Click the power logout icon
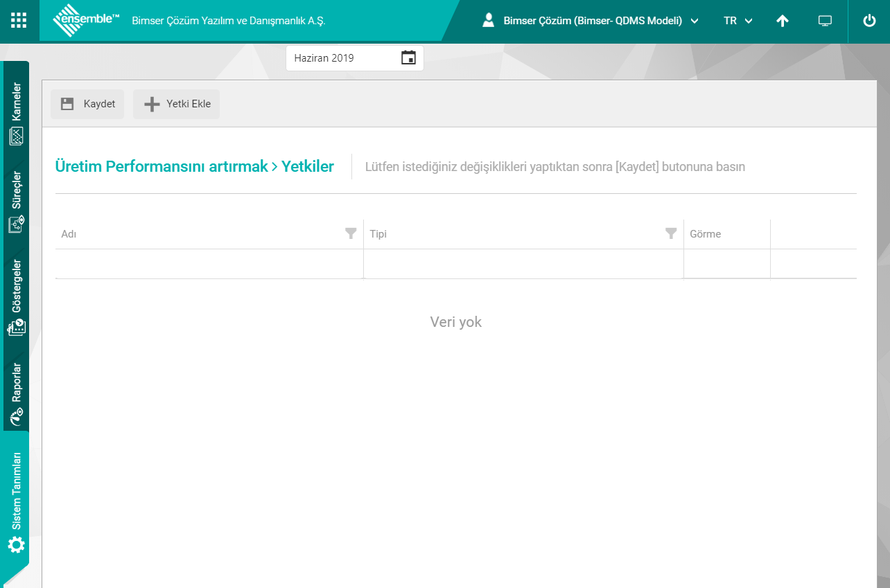Screen dimensions: 890x588 [869, 21]
